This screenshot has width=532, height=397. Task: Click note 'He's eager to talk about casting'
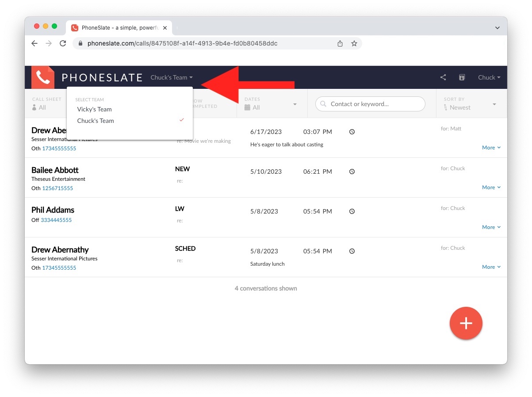(x=287, y=145)
